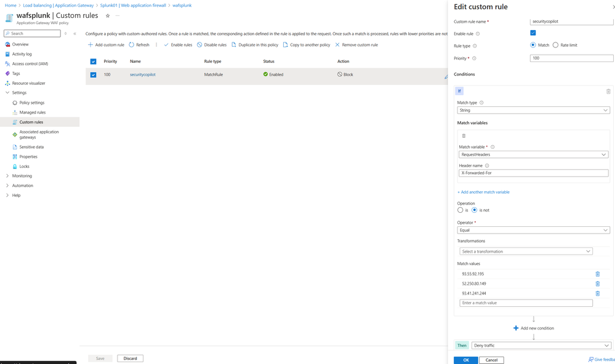Expand the Automation section
The width and height of the screenshot is (615, 364).
[x=7, y=185]
